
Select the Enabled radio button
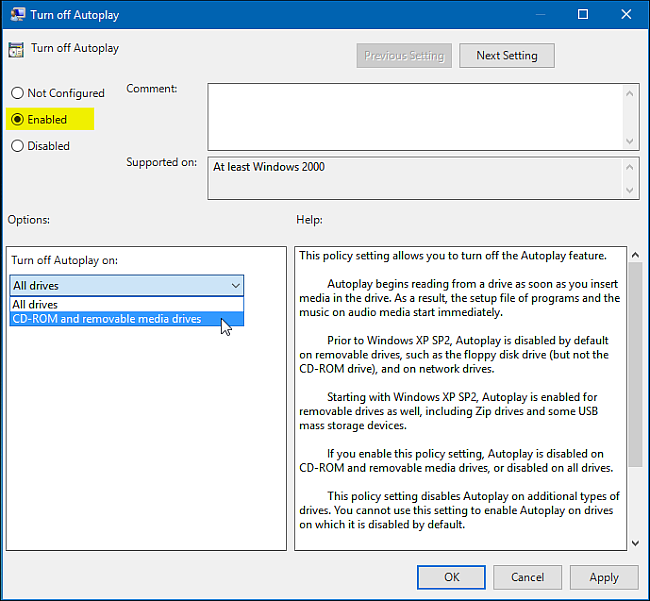coord(17,119)
